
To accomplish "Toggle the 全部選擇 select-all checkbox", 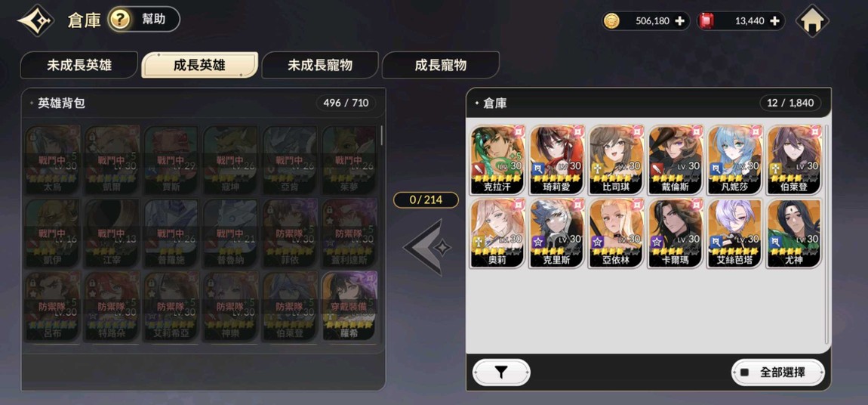I will [744, 373].
